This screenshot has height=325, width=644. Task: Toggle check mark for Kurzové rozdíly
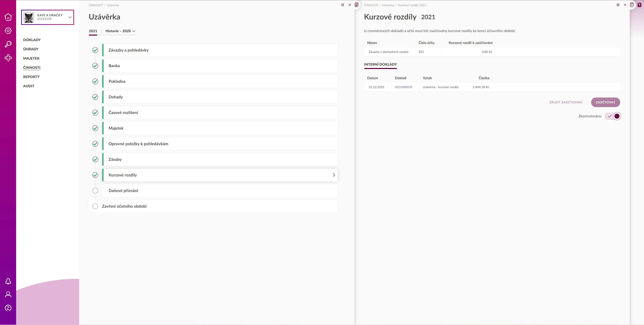[95, 175]
